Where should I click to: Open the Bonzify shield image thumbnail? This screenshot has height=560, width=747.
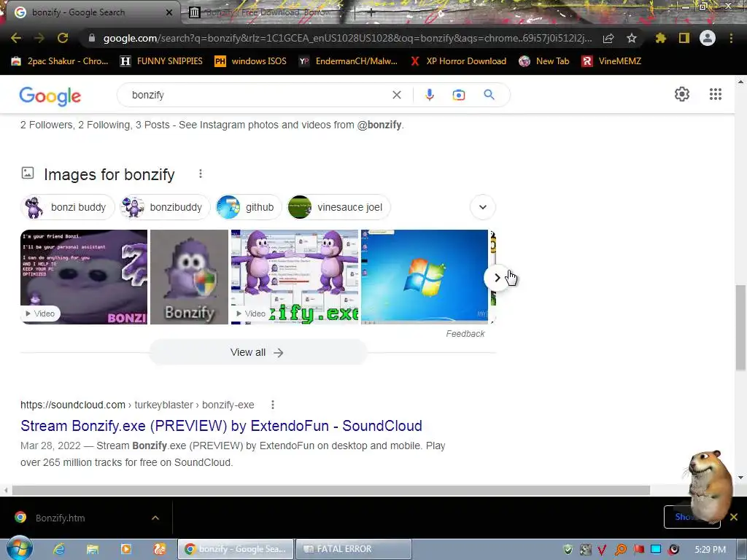pyautogui.click(x=189, y=277)
